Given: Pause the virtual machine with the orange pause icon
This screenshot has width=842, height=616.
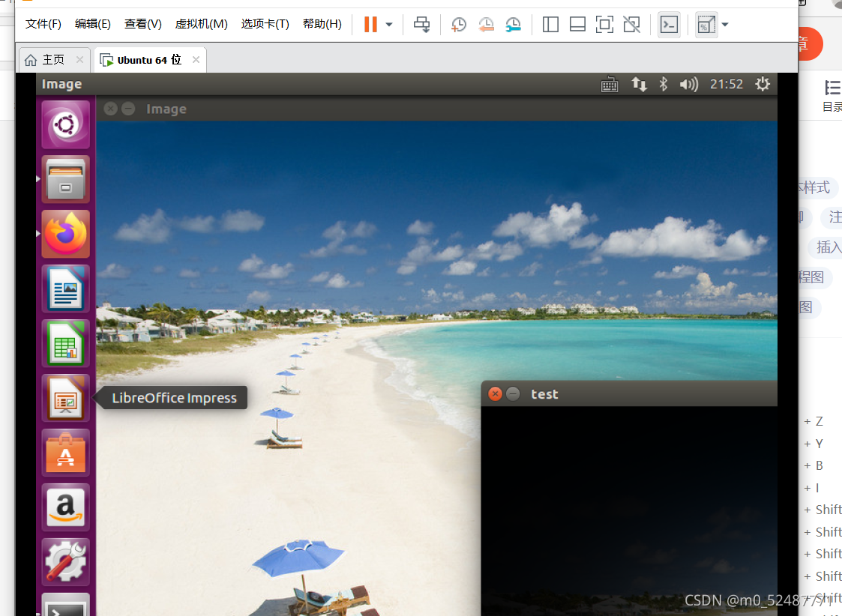Looking at the screenshot, I should (x=370, y=24).
